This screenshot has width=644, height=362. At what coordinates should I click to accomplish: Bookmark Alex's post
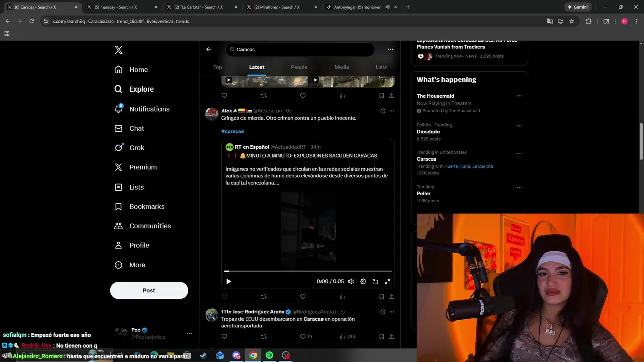coord(382,297)
